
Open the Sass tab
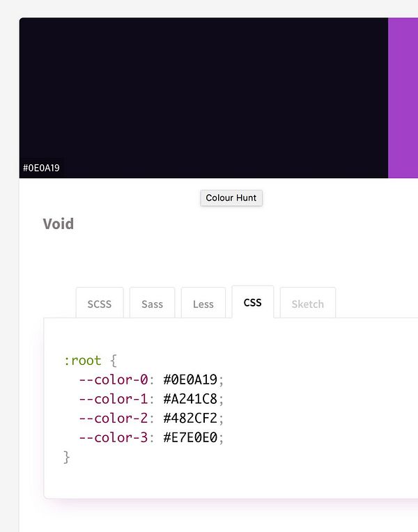tap(153, 304)
